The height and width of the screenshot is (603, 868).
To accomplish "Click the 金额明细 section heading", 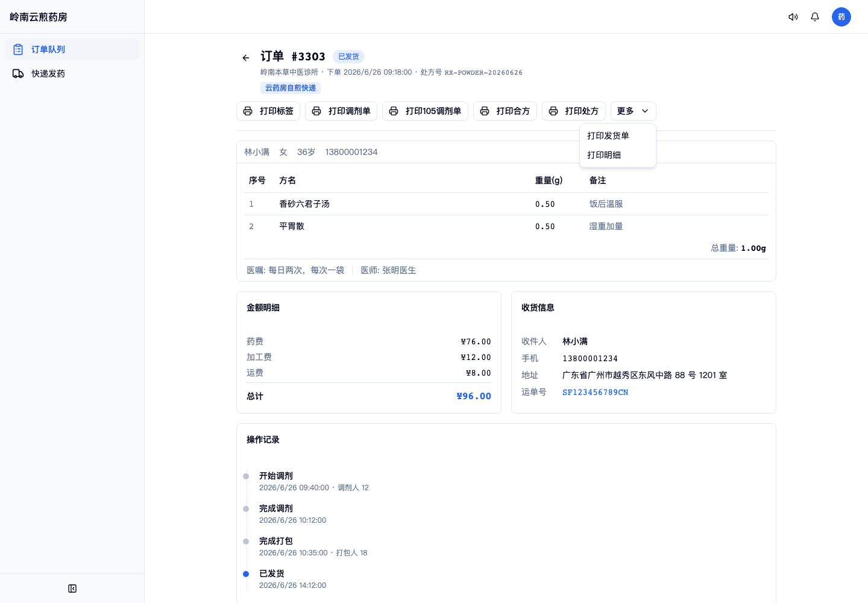I will coord(263,308).
